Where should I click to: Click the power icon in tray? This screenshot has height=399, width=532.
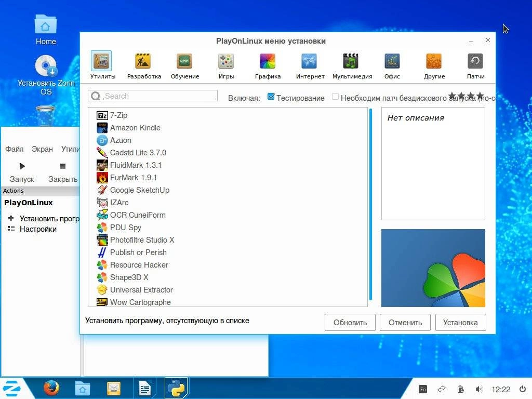click(523, 389)
